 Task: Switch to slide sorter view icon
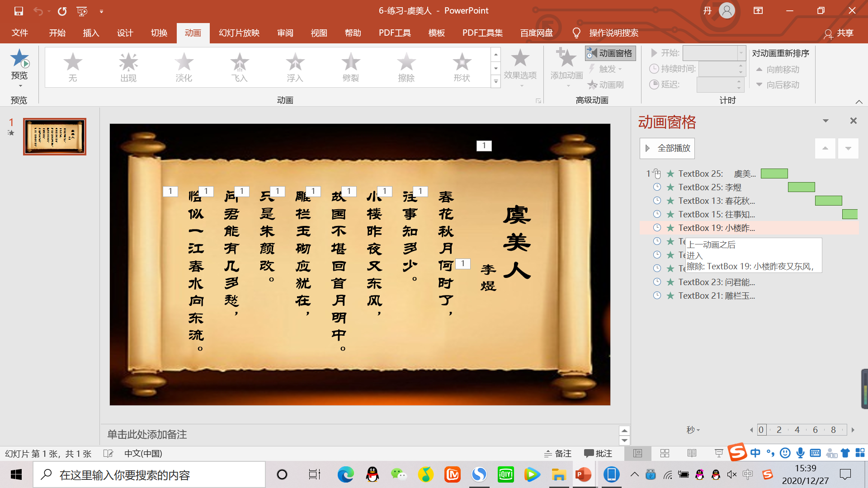665,453
